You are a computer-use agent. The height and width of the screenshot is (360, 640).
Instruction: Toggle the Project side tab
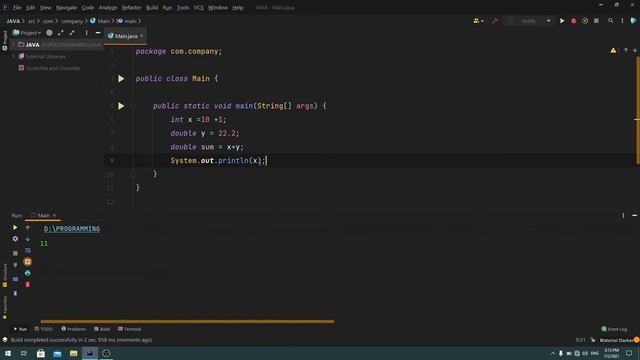[5, 41]
